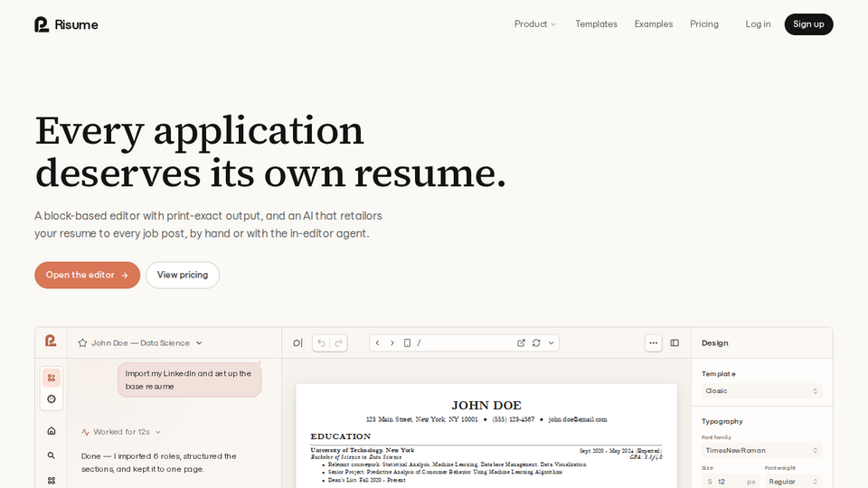Click the chat cursor icon left of undo
This screenshot has height=488, width=868.
tap(297, 343)
